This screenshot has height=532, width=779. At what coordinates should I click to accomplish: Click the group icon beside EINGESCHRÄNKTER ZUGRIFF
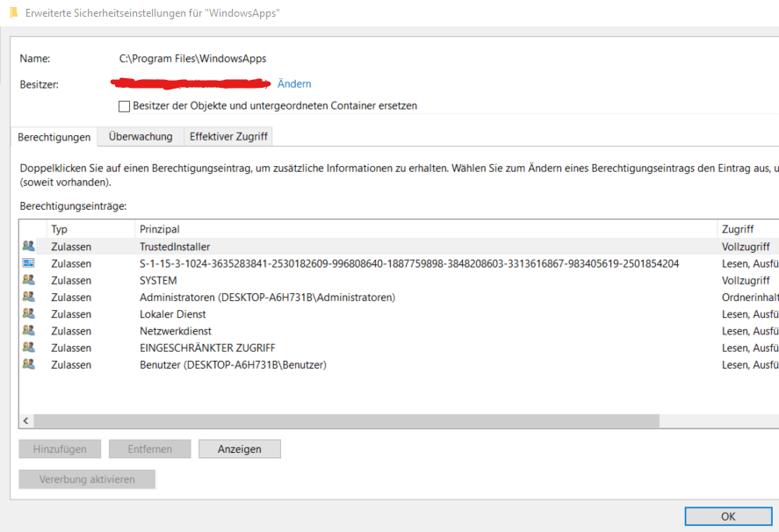pyautogui.click(x=29, y=348)
